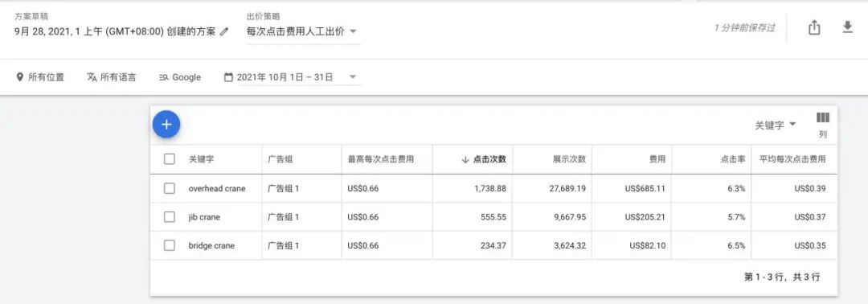
Task: Click the 第 1-3 行，共 3 行 row count
Action: [x=782, y=277]
